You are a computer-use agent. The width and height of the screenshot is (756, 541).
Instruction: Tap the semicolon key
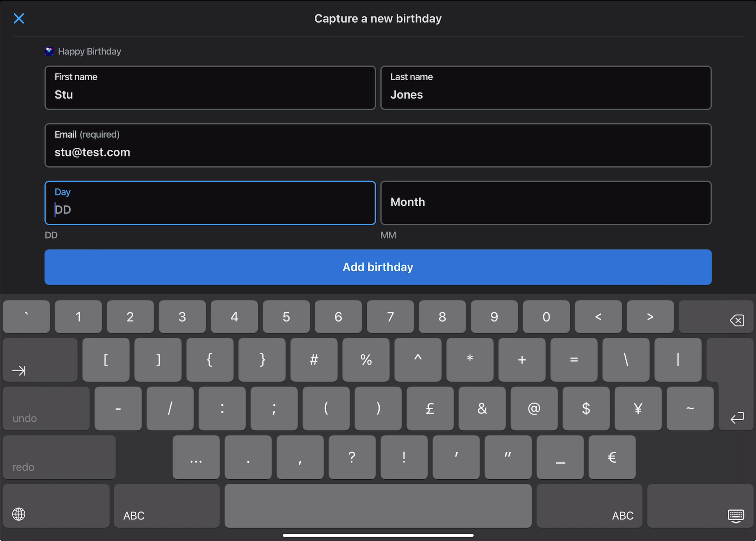[274, 409]
